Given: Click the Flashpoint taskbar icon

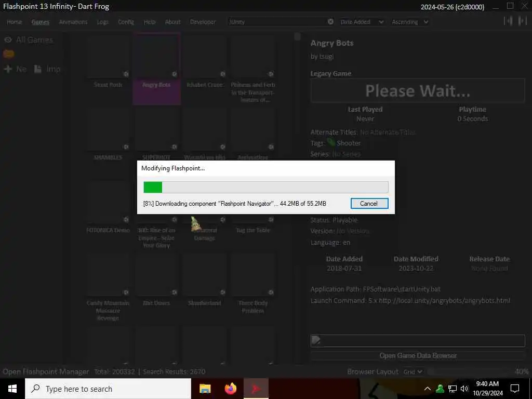Looking at the screenshot, I should pyautogui.click(x=256, y=389).
